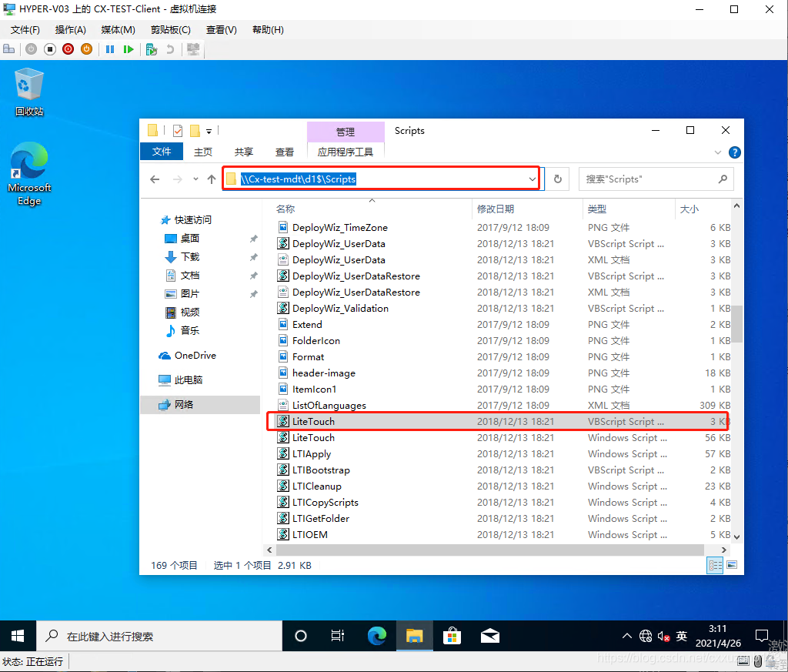
Task: Expand the Explorer ribbon with chevron
Action: point(718,152)
